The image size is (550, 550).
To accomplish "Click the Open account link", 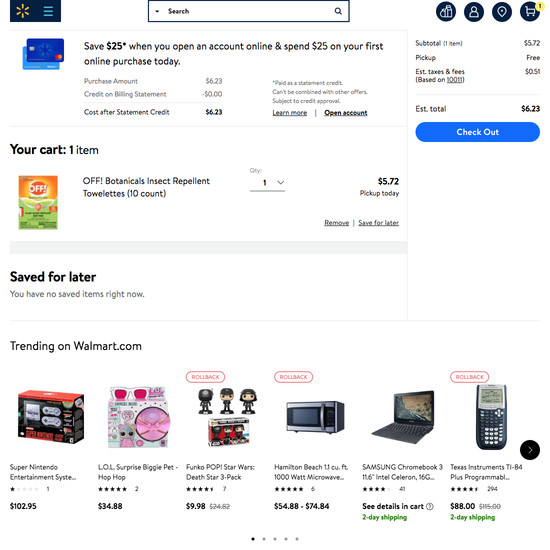I will (x=346, y=113).
